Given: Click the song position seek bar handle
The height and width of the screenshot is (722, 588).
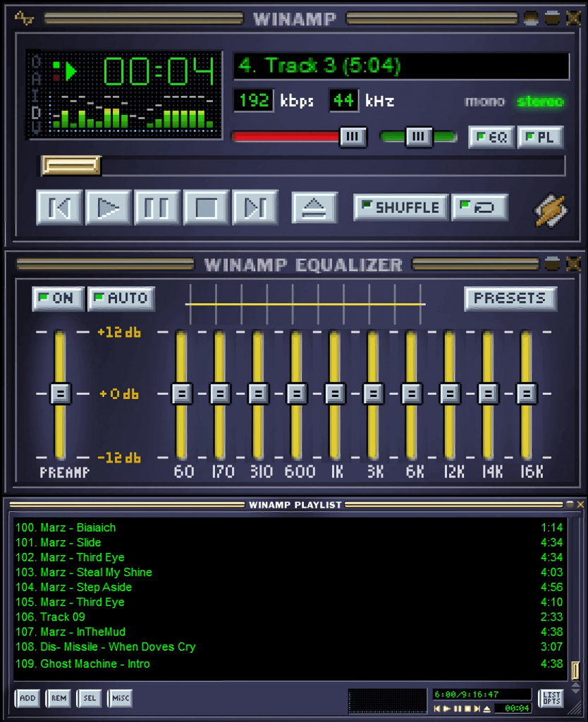Looking at the screenshot, I should [71, 165].
